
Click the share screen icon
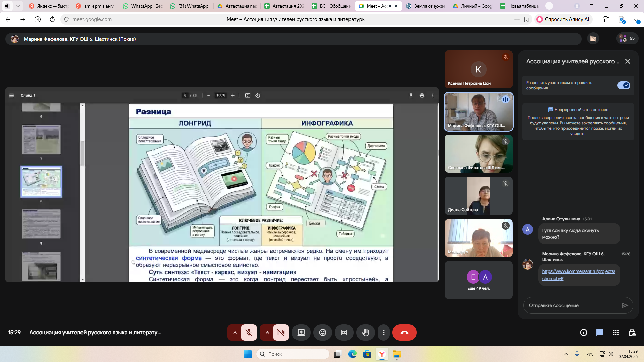pos(301,333)
